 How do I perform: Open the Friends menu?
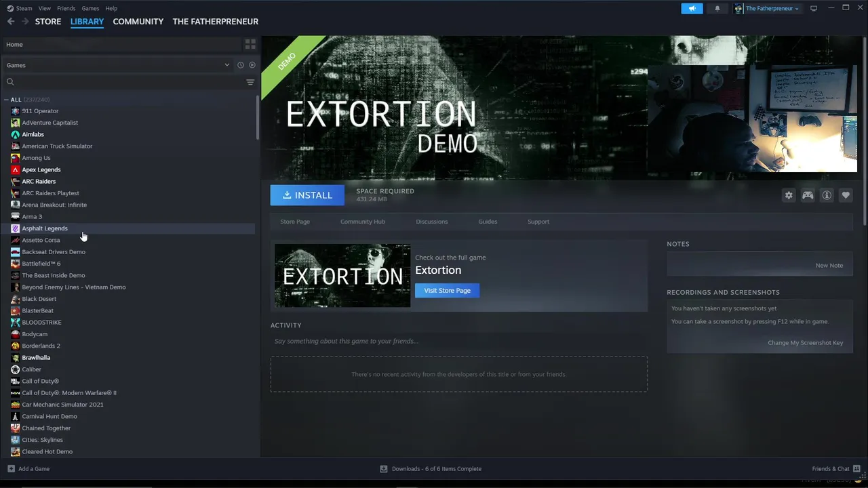coord(66,8)
